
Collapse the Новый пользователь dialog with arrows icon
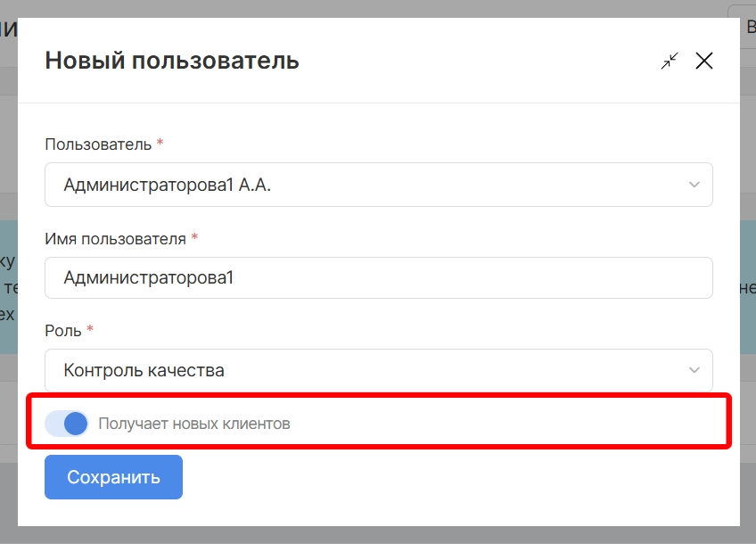(x=670, y=61)
